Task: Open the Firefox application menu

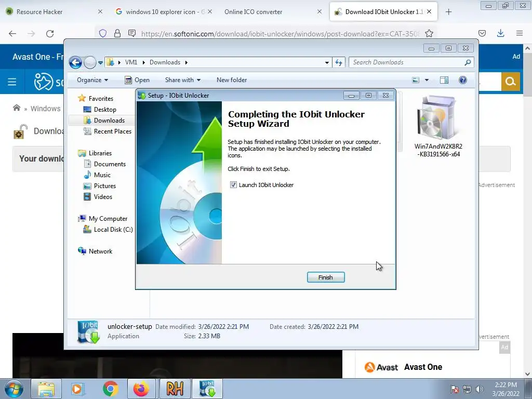Action: 519,33
